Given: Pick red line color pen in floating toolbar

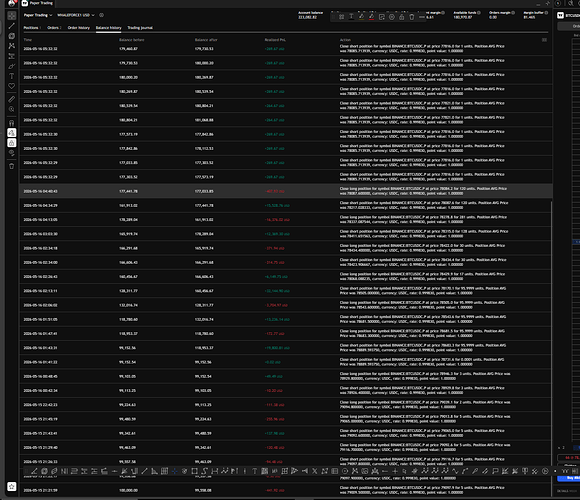Looking at the screenshot, I should point(371,17).
